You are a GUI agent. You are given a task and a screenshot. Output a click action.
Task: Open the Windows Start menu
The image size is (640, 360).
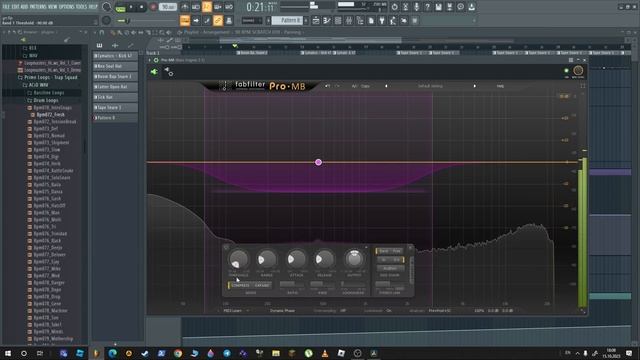[8, 353]
